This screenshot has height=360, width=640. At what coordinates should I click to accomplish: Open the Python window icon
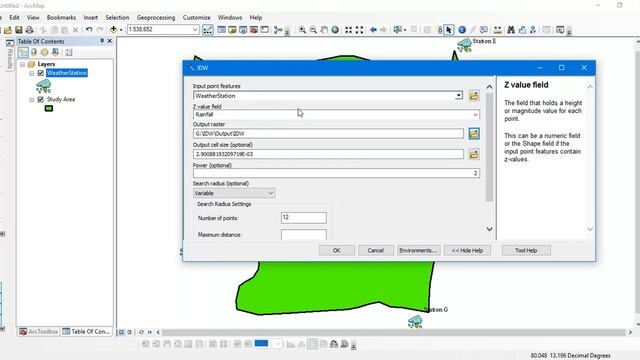point(264,30)
